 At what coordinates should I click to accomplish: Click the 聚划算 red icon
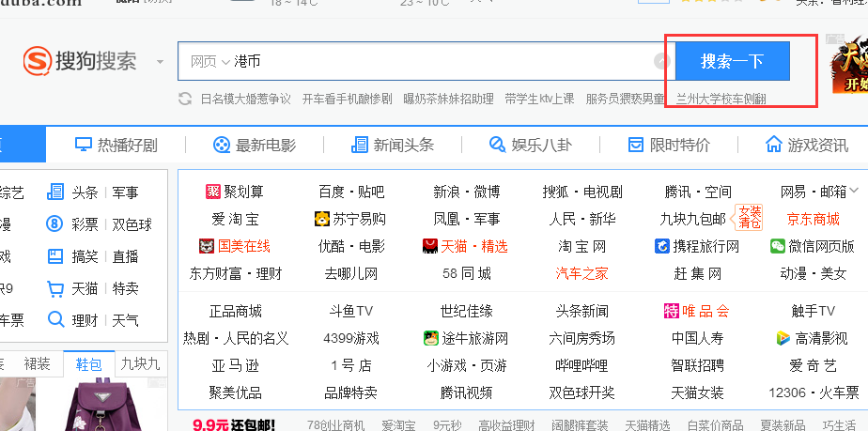[213, 192]
